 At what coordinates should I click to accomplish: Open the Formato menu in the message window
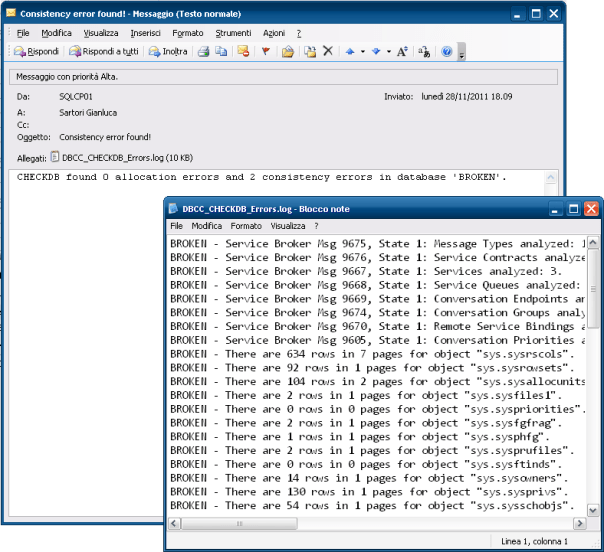click(x=188, y=33)
